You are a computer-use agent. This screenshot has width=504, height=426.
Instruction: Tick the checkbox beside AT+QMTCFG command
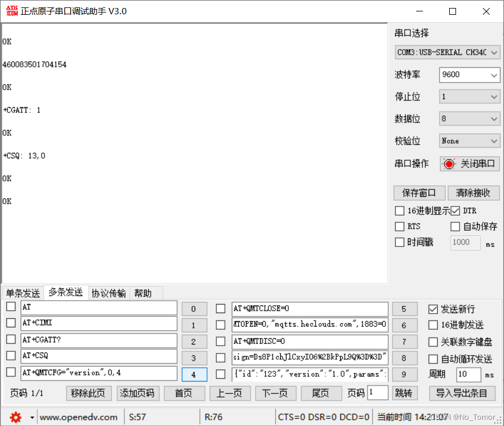click(x=11, y=372)
